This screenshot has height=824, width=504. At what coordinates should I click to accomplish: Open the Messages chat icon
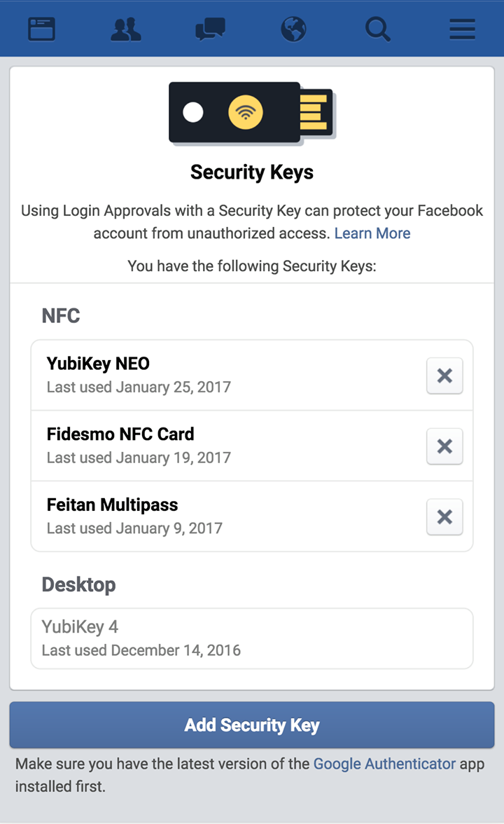pos(209,29)
